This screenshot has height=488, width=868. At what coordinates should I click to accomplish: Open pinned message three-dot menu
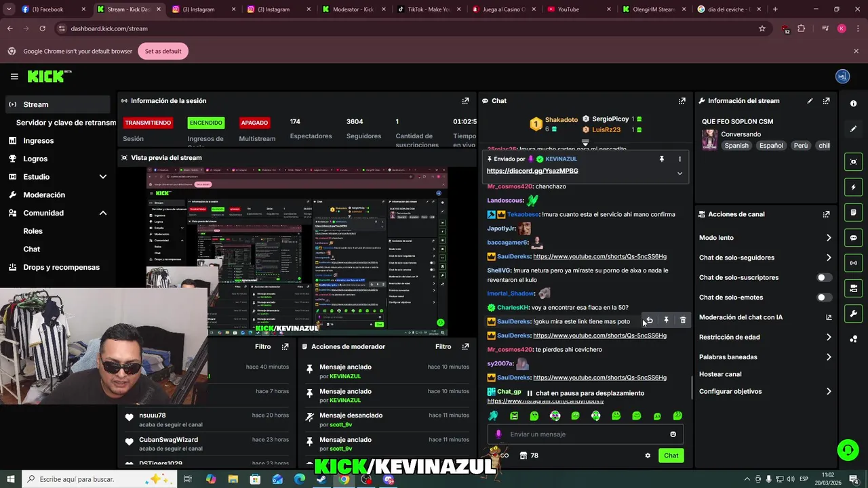679,159
